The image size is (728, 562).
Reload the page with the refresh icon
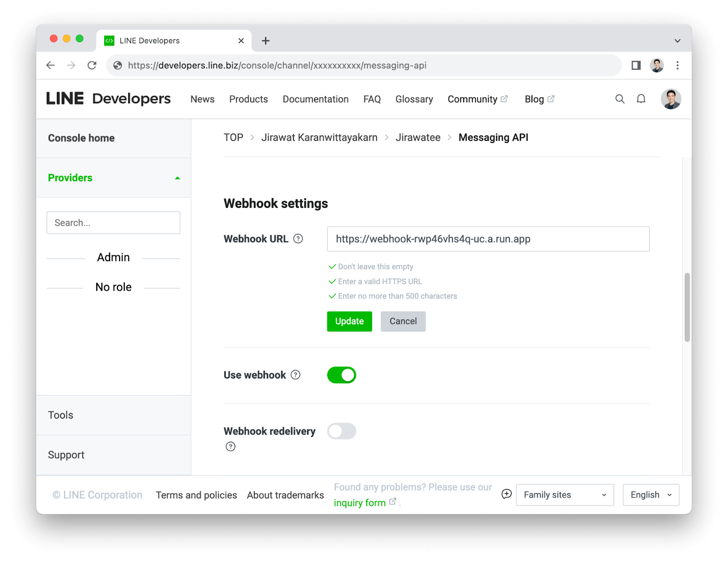pos(92,66)
